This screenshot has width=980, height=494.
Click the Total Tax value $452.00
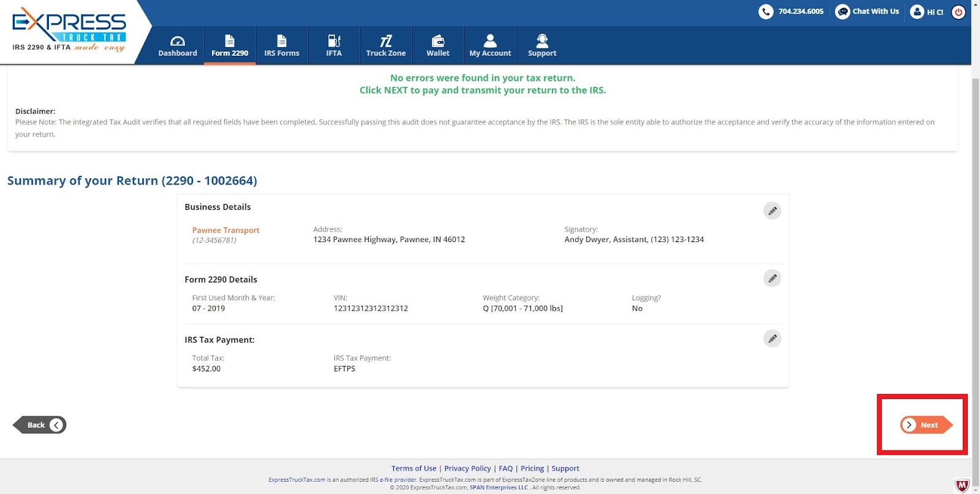206,368
